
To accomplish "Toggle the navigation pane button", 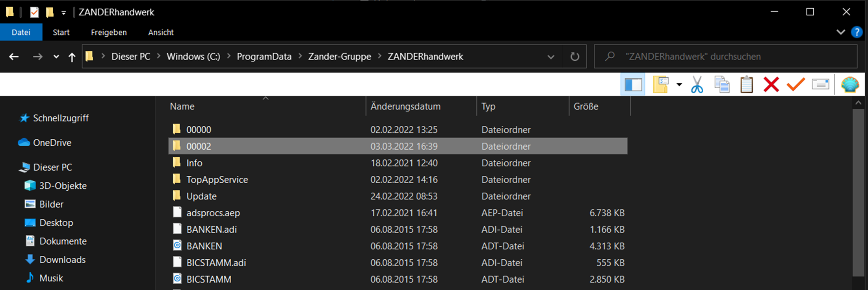I will [633, 84].
